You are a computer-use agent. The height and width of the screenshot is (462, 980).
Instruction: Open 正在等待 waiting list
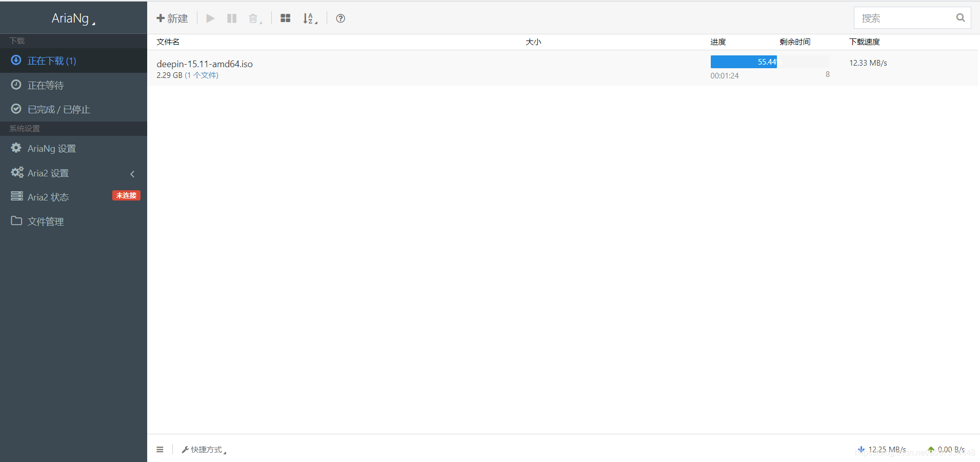[x=73, y=85]
